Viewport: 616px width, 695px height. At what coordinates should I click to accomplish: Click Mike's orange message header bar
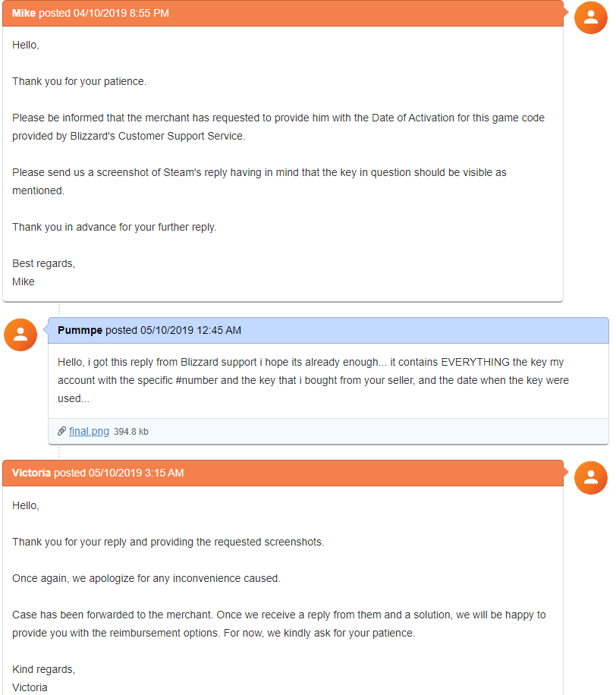tap(283, 14)
